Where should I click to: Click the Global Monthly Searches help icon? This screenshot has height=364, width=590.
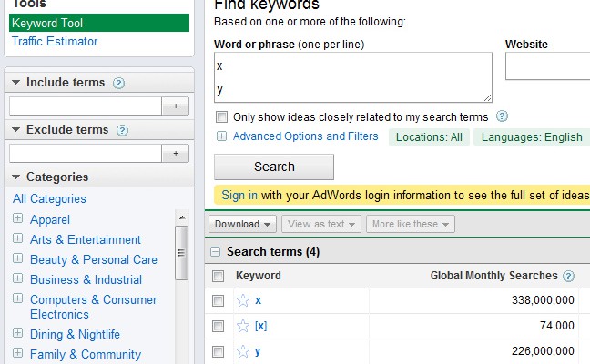[568, 276]
